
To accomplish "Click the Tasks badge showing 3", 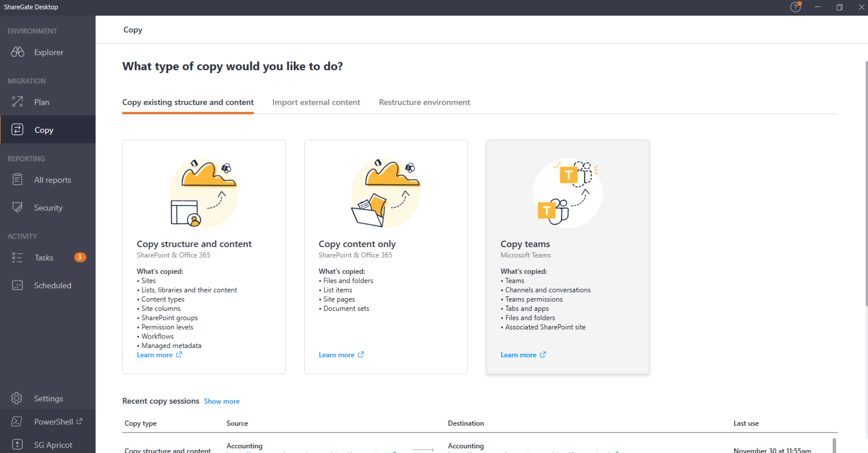I will pyautogui.click(x=80, y=257).
